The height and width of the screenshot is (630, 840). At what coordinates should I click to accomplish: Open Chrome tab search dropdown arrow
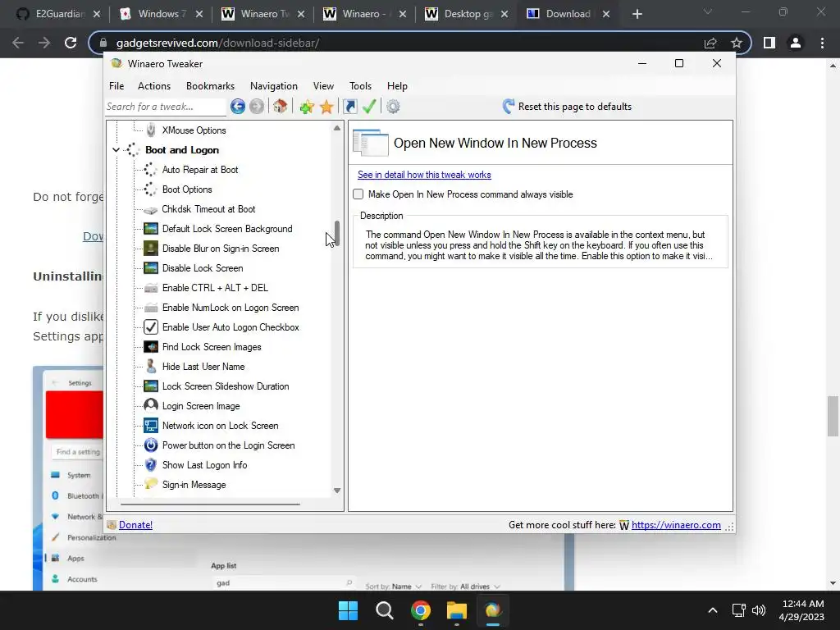pos(708,11)
